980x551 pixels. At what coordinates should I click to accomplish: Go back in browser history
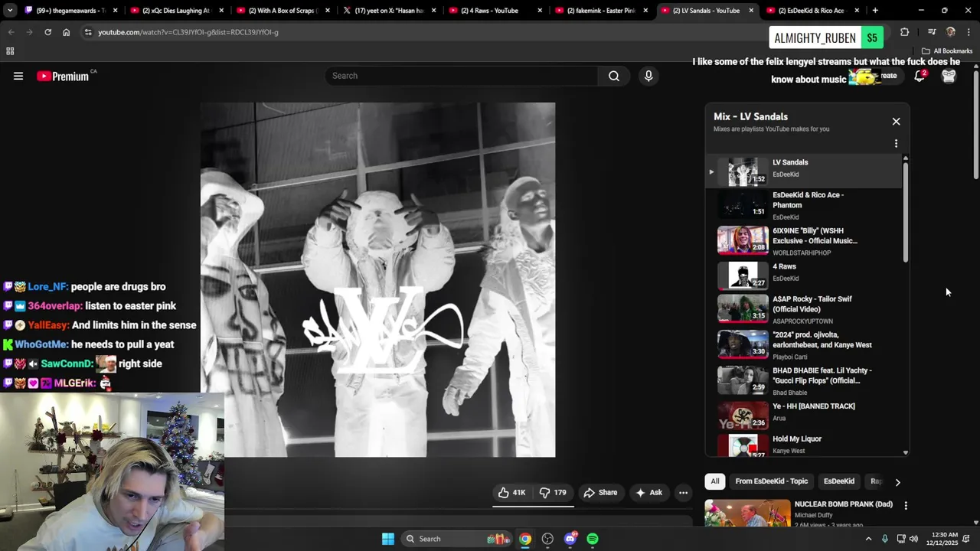pyautogui.click(x=11, y=32)
